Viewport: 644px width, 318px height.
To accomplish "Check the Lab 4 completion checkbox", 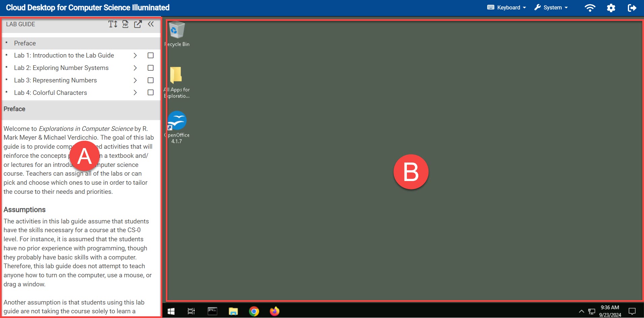I will point(150,92).
